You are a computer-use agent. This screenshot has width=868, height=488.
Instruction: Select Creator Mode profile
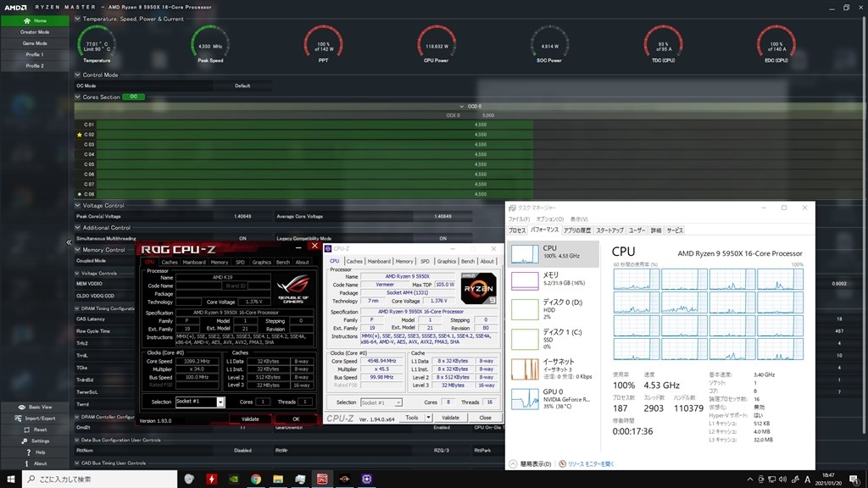(35, 32)
